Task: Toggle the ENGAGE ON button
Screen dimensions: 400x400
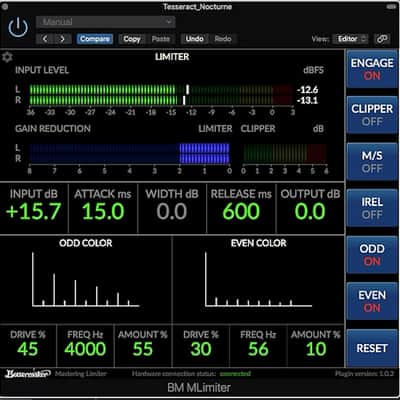Action: tap(372, 69)
